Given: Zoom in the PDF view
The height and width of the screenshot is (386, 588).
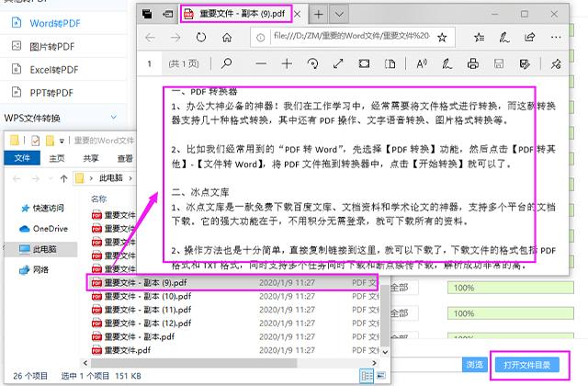Looking at the screenshot, I should 287,63.
